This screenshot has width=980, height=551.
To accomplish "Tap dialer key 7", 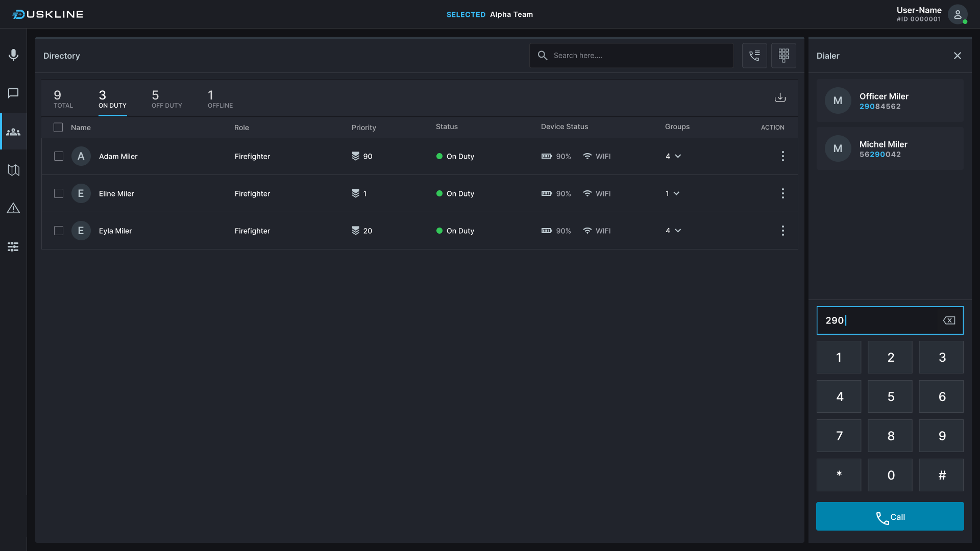I will tap(839, 436).
